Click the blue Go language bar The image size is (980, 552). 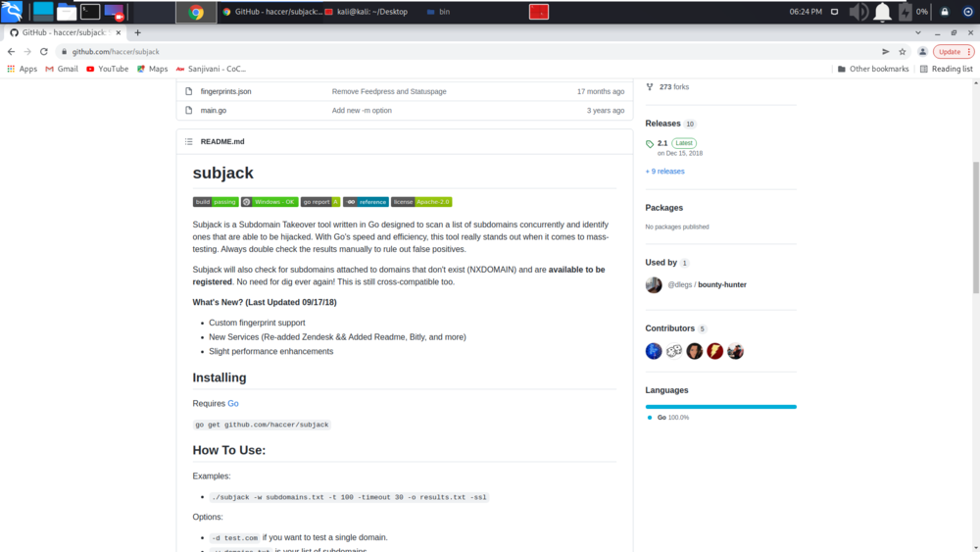(x=720, y=407)
